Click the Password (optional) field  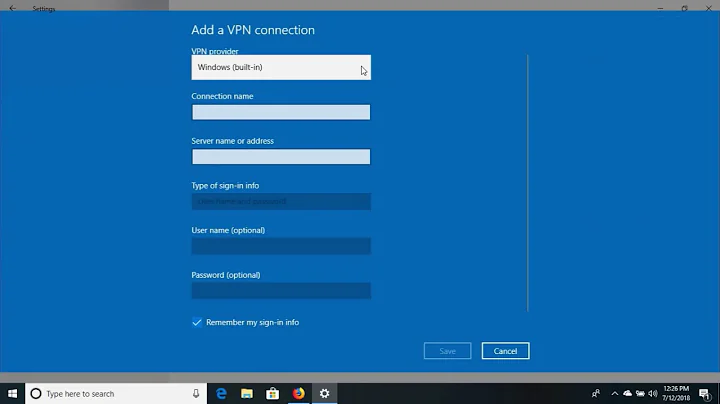281,291
